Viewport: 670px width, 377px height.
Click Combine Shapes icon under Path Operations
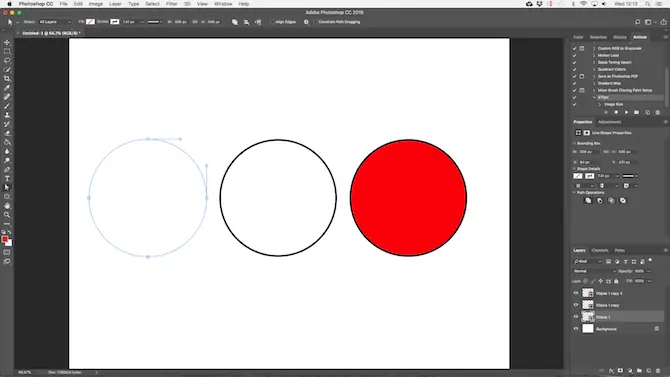coord(588,200)
